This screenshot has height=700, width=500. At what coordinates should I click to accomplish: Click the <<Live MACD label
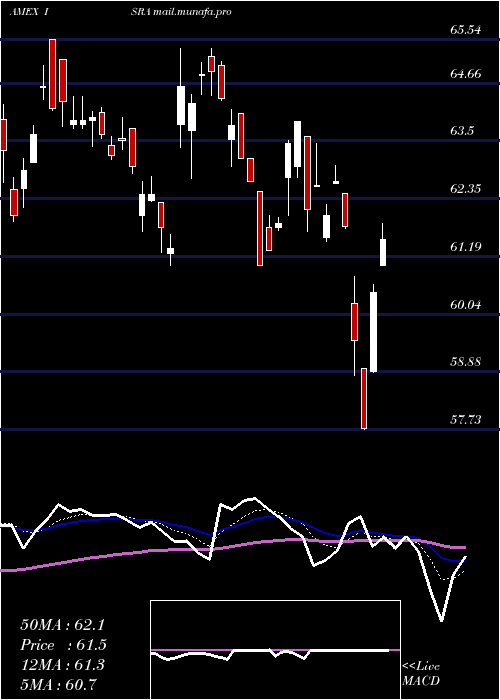[x=421, y=673]
